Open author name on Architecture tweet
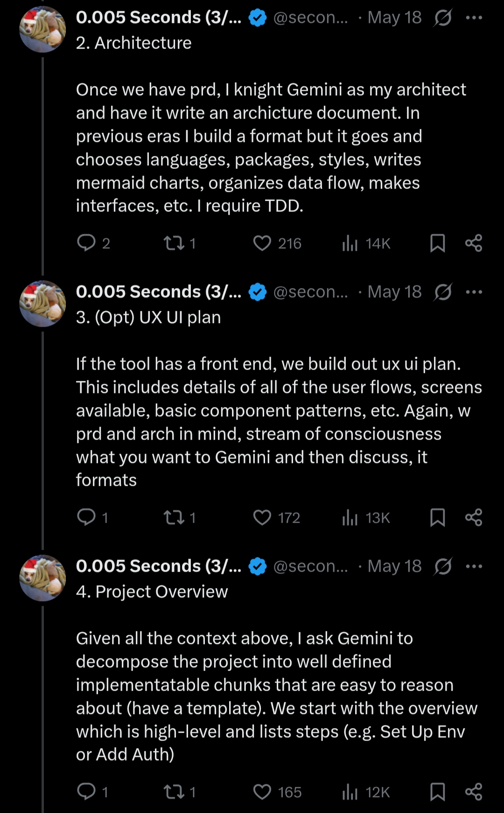The width and height of the screenshot is (504, 813). click(x=159, y=18)
